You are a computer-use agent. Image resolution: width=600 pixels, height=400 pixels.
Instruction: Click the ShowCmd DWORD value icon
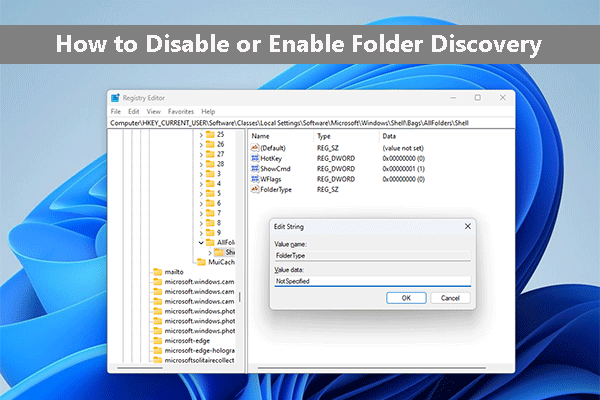(x=255, y=169)
